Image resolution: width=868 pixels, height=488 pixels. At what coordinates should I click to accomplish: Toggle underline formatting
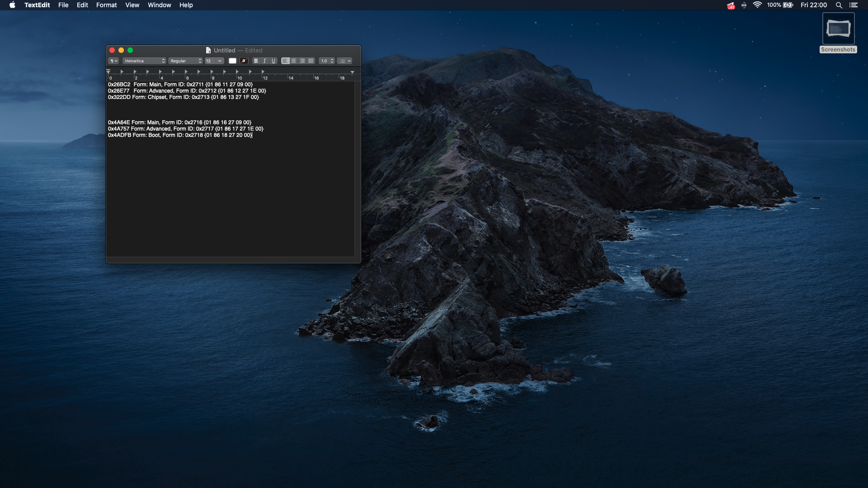[274, 61]
